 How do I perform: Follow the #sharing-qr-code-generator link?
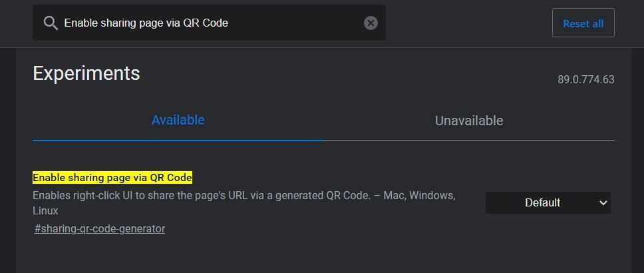100,229
